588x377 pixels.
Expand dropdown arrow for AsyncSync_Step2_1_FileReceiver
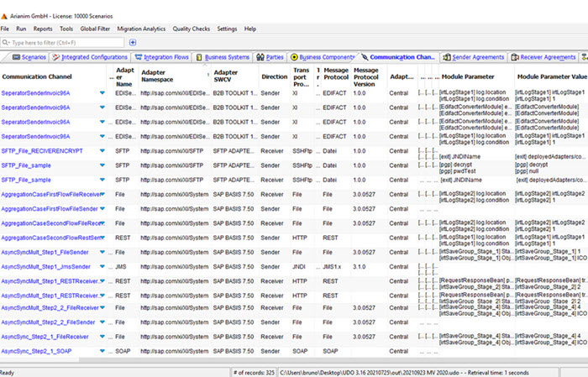[x=102, y=337]
